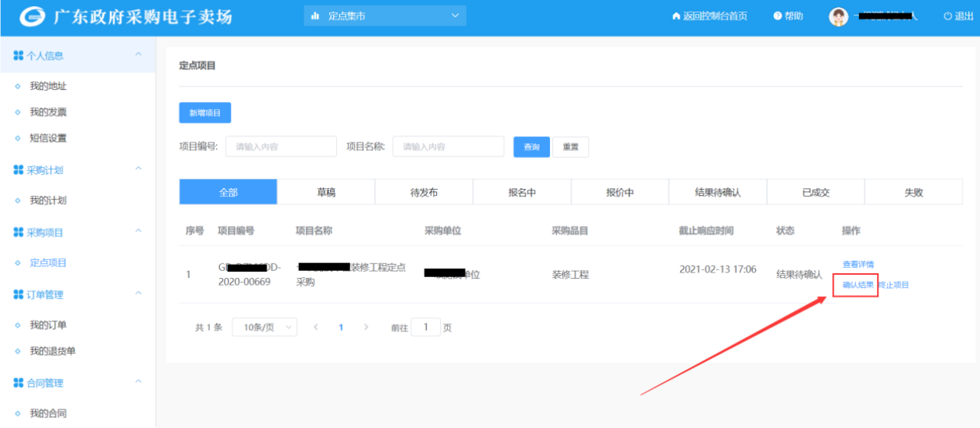Collapse the 订单管理 sidebar section
Screen dimensions: 980x428
pyautogui.click(x=139, y=294)
